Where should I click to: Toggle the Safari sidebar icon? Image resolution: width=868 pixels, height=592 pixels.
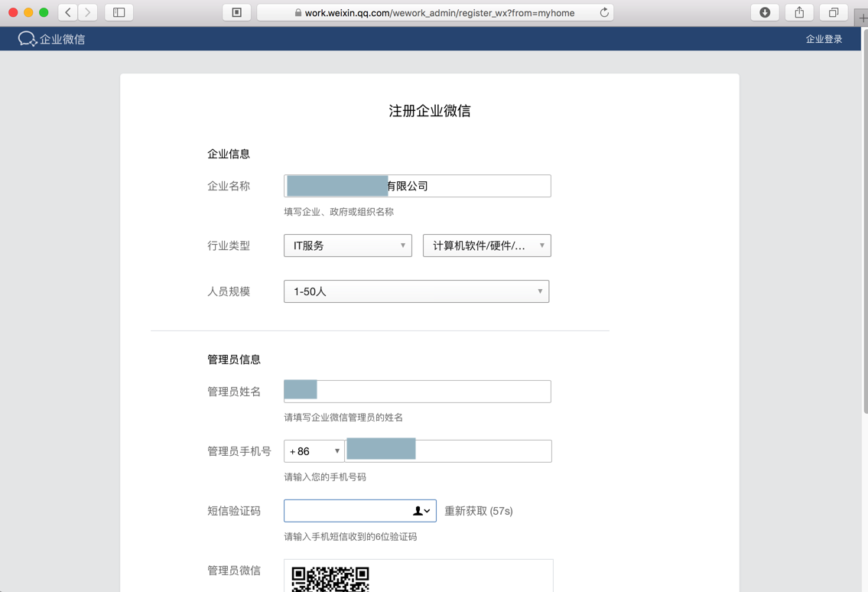click(x=119, y=12)
